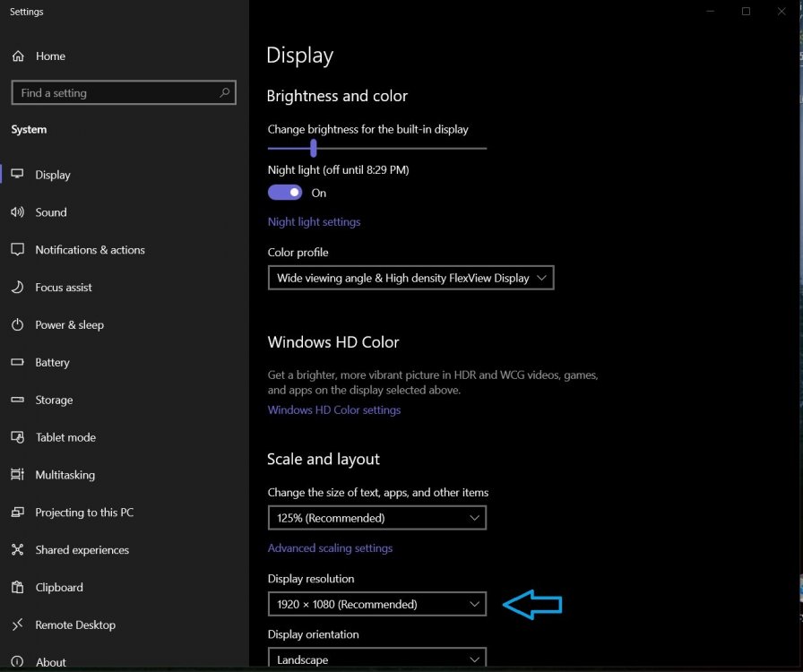Open the 125% scaling dropdown
The width and height of the screenshot is (803, 672).
click(377, 518)
